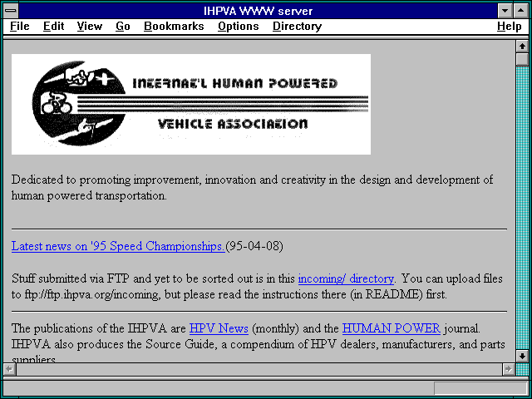Click the horizontal scrollbar left arrow
This screenshot has width=532, height=399.
(9, 369)
